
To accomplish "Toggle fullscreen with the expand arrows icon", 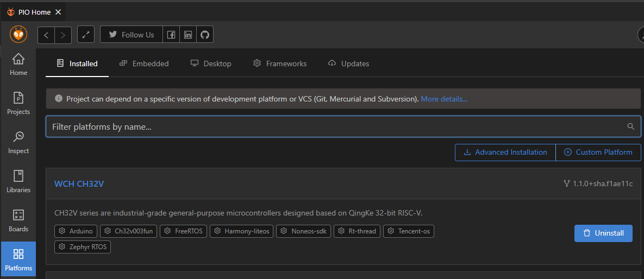I will [86, 35].
